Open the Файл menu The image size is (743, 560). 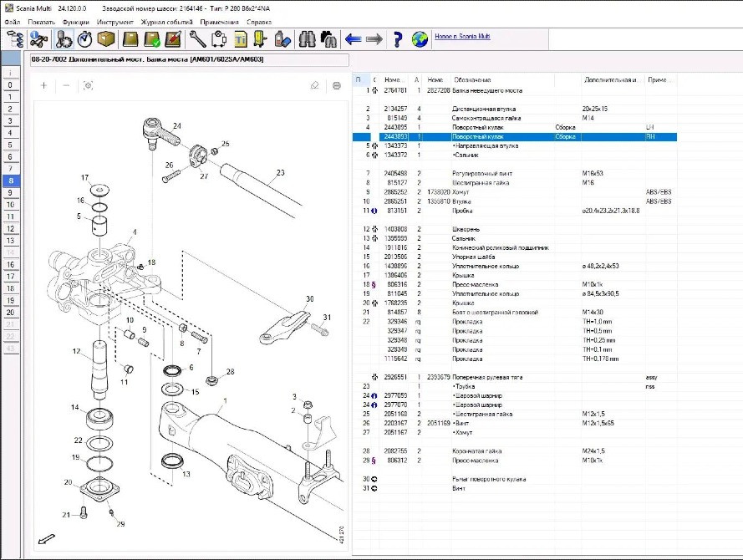coord(13,22)
